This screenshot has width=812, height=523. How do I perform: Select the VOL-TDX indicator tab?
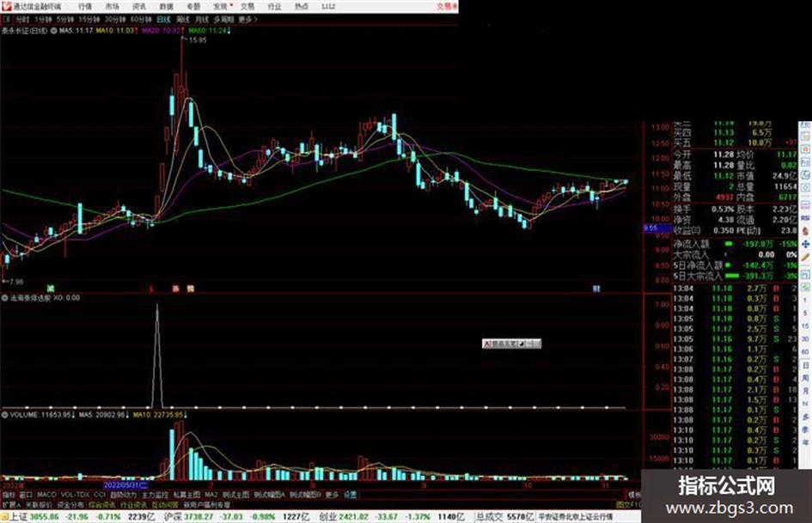[75, 495]
